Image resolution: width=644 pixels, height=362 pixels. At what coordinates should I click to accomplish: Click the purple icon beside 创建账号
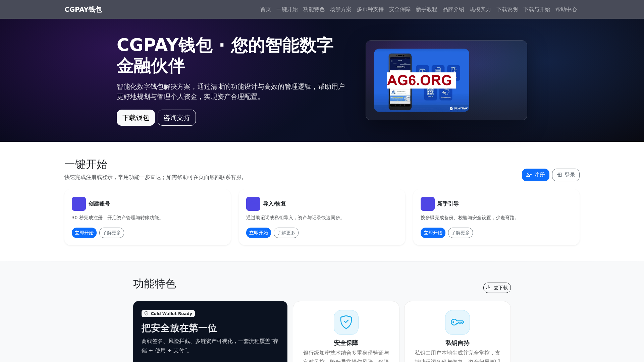(x=79, y=204)
